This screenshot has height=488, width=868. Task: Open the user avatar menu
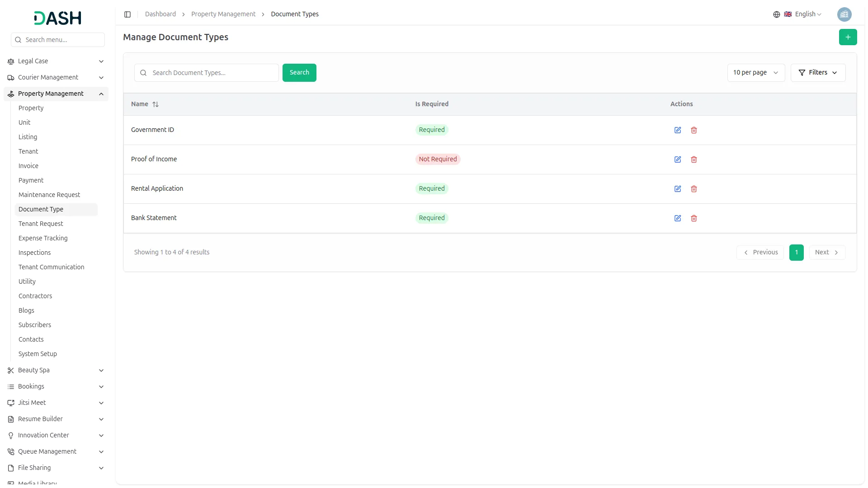[844, 14]
